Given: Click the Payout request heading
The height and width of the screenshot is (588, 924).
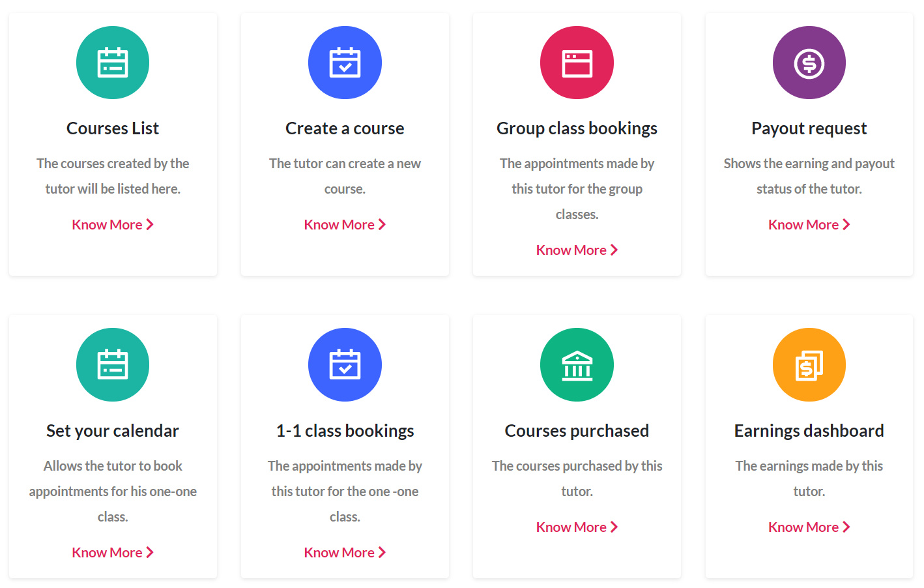Looking at the screenshot, I should [809, 129].
